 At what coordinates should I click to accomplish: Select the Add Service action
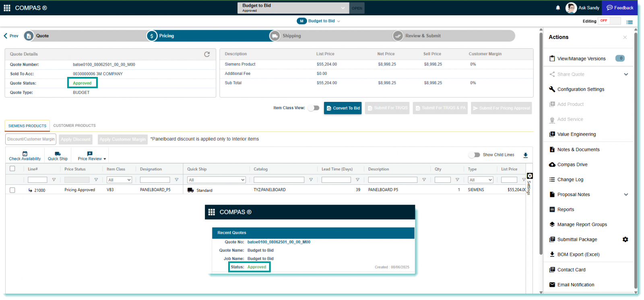tap(566, 120)
